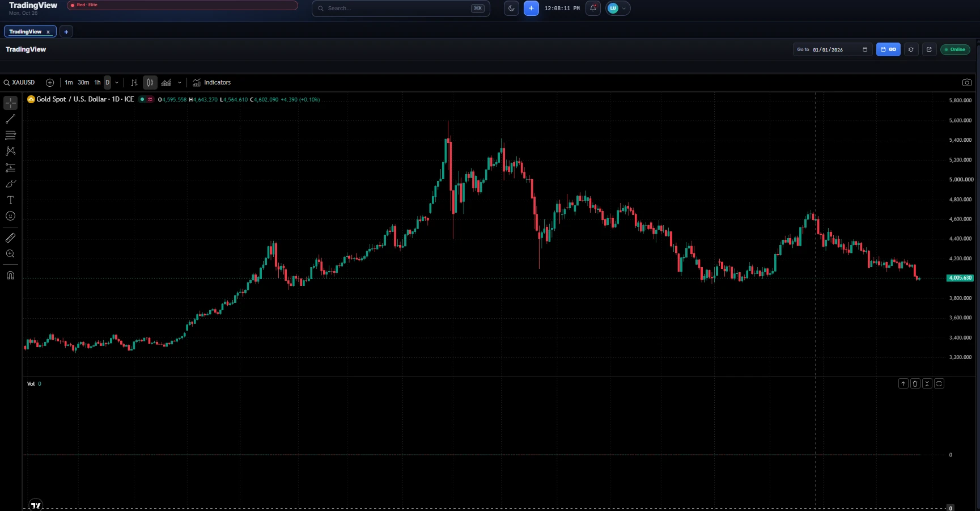
Task: Open the Fibonacci retracement tools
Action: tap(10, 136)
